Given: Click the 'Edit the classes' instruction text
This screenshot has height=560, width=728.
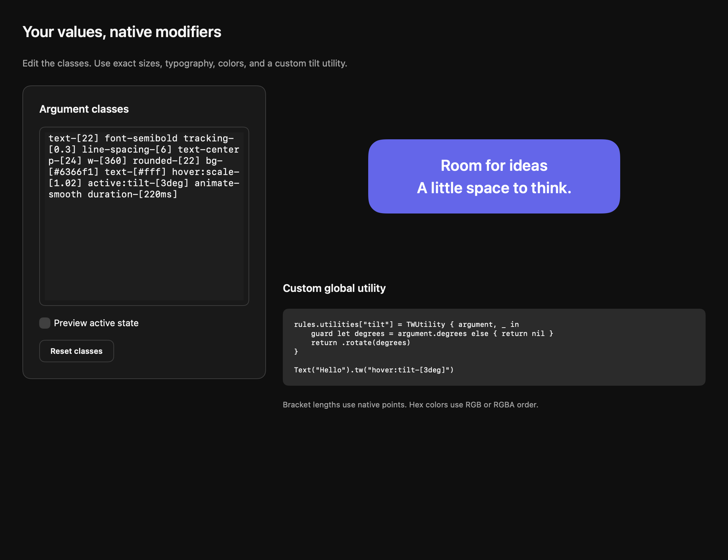Looking at the screenshot, I should (x=185, y=63).
